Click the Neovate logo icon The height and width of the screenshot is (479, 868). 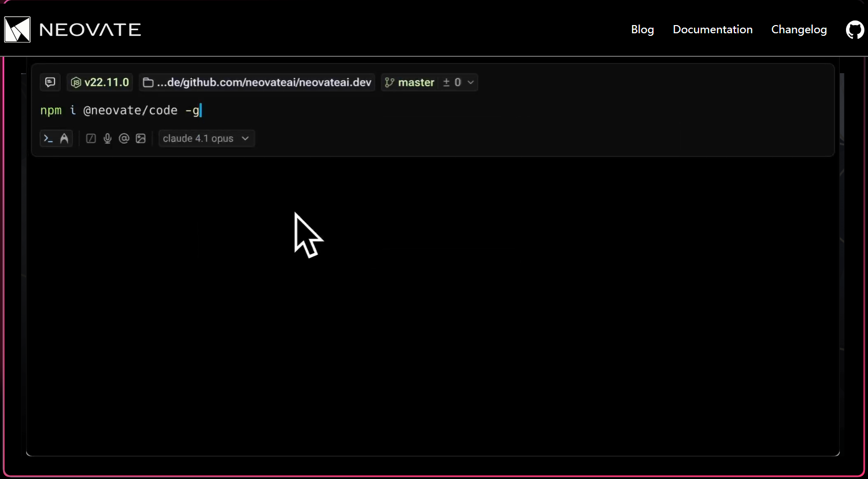(x=17, y=29)
